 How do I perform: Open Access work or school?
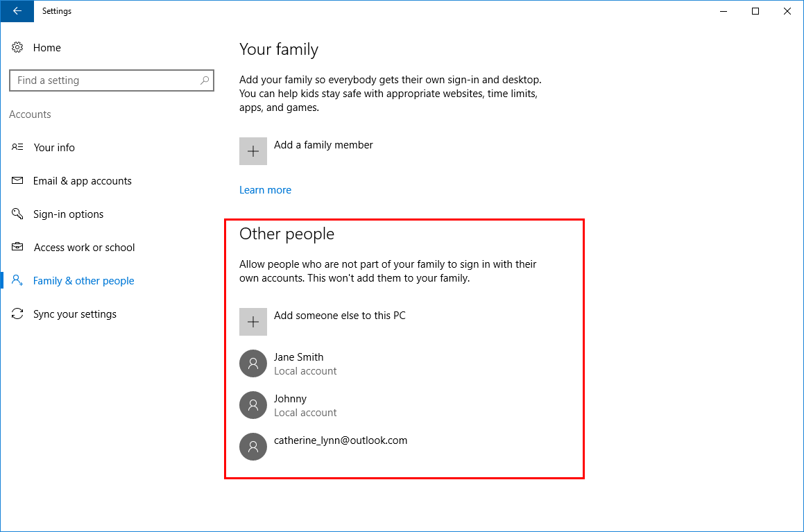pyautogui.click(x=84, y=248)
